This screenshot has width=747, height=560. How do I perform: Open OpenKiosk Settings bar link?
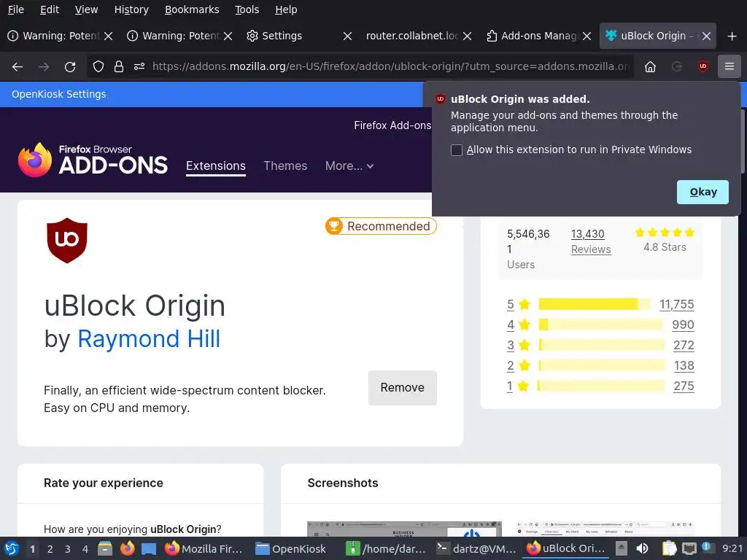coord(58,94)
